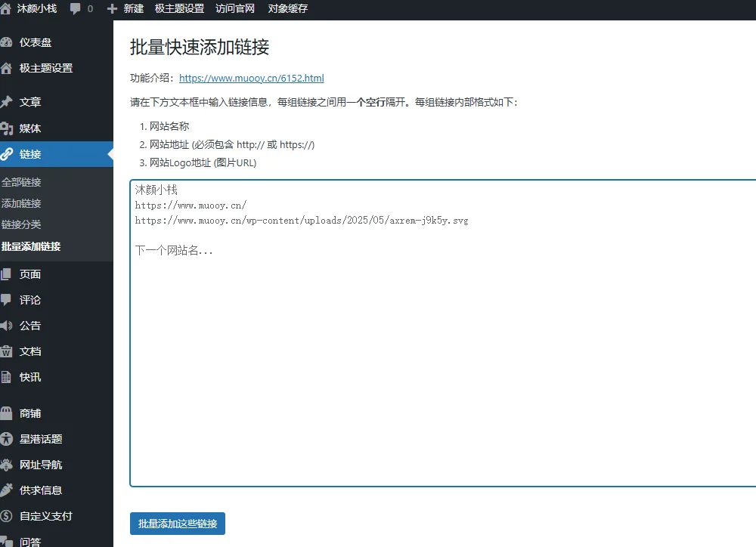This screenshot has width=756, height=547.
Task: Click the megaphone icon for 公告
Action: [x=7, y=326]
